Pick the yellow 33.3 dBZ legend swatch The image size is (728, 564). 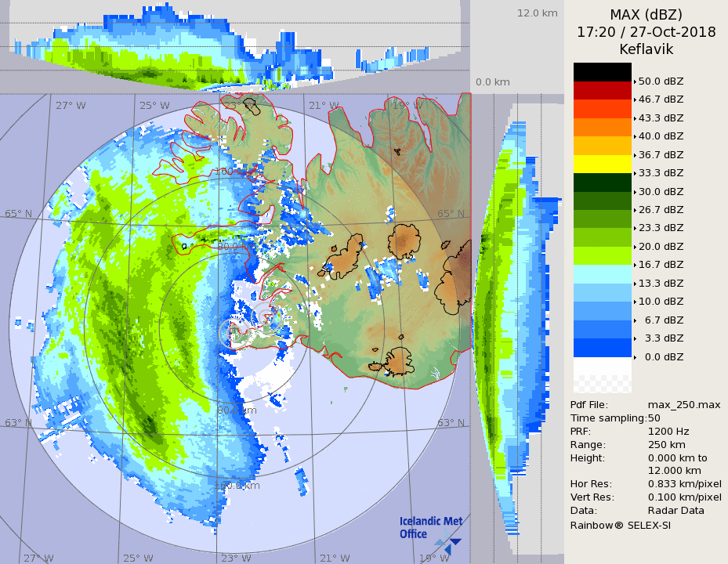[x=602, y=164]
